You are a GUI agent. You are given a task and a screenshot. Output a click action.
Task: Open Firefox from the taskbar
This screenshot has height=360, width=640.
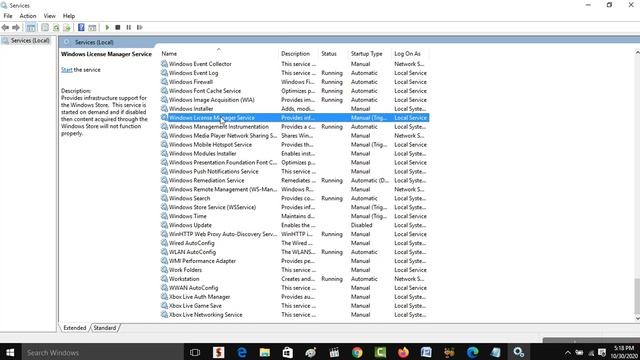point(403,352)
